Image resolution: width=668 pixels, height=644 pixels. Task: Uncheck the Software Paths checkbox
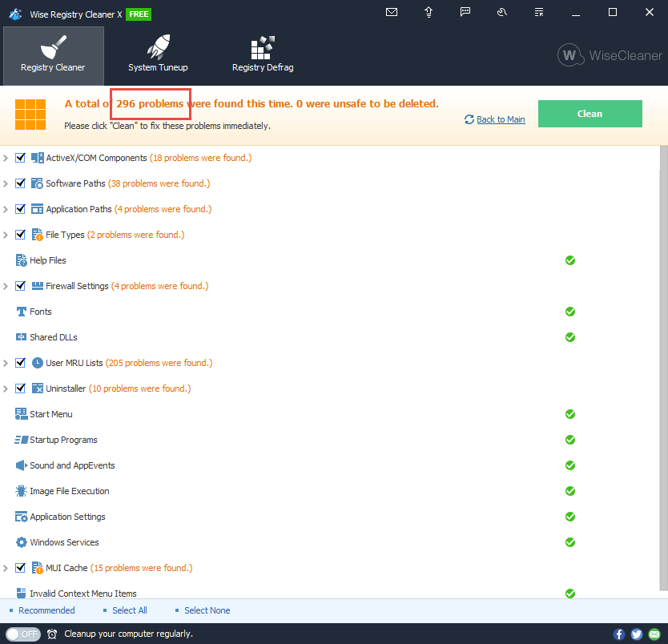(20, 183)
